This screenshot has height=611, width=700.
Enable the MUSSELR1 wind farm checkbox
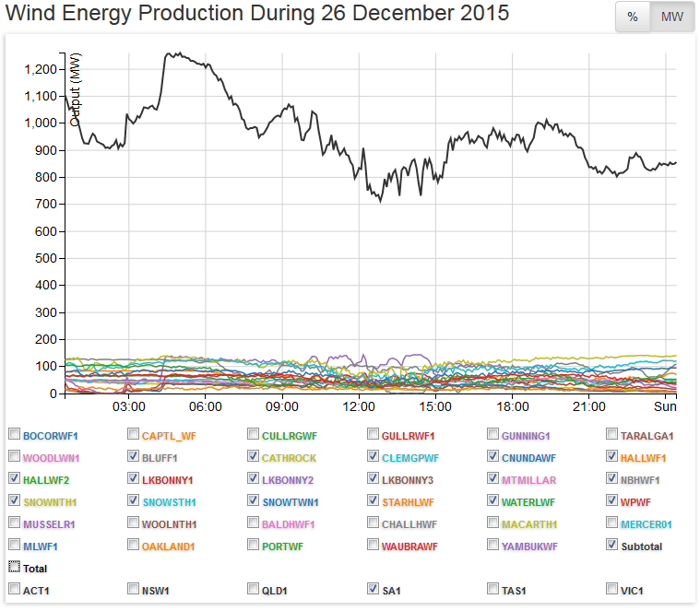coord(14,523)
